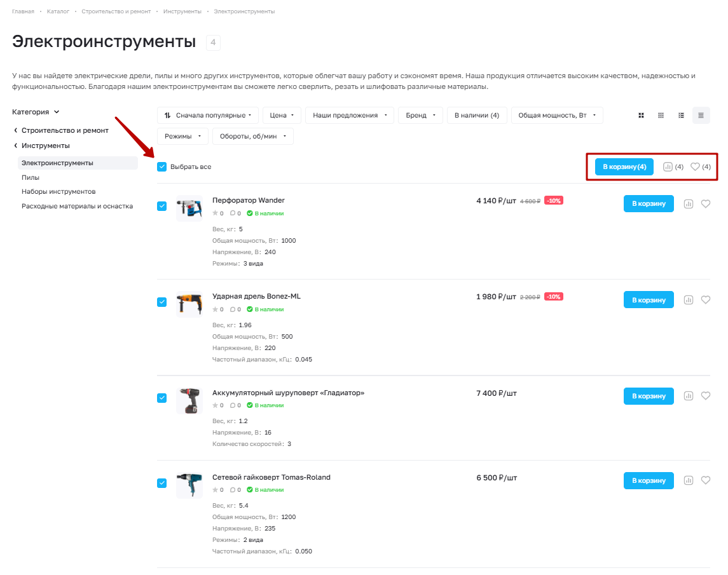
Task: Add Перфоратор Wander to favorites heart icon
Action: pyautogui.click(x=705, y=204)
